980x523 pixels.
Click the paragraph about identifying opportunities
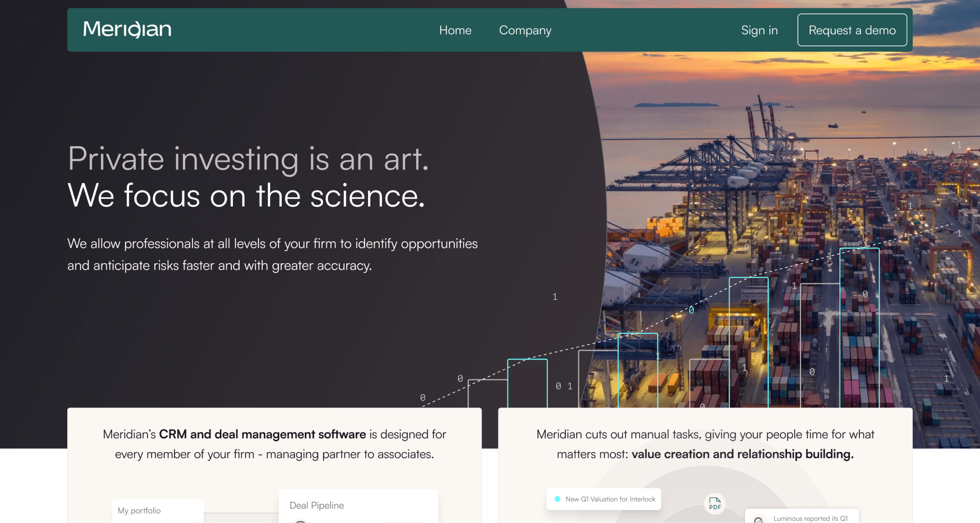(272, 254)
